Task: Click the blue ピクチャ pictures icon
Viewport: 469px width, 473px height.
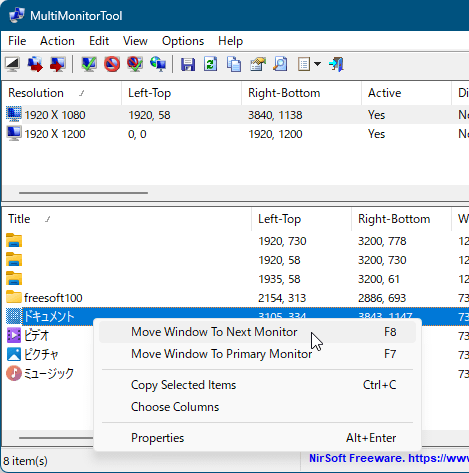Action: 14,354
